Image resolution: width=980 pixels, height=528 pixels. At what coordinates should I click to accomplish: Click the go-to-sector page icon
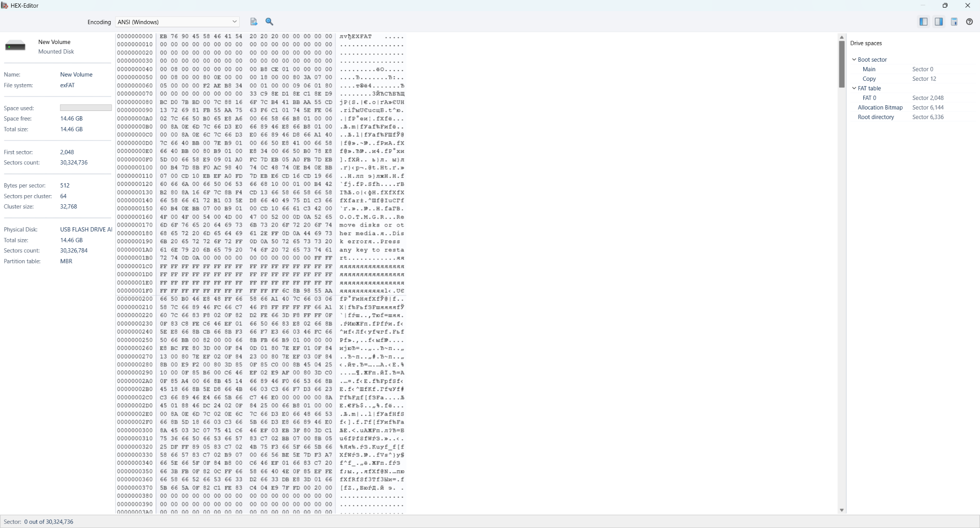(254, 22)
